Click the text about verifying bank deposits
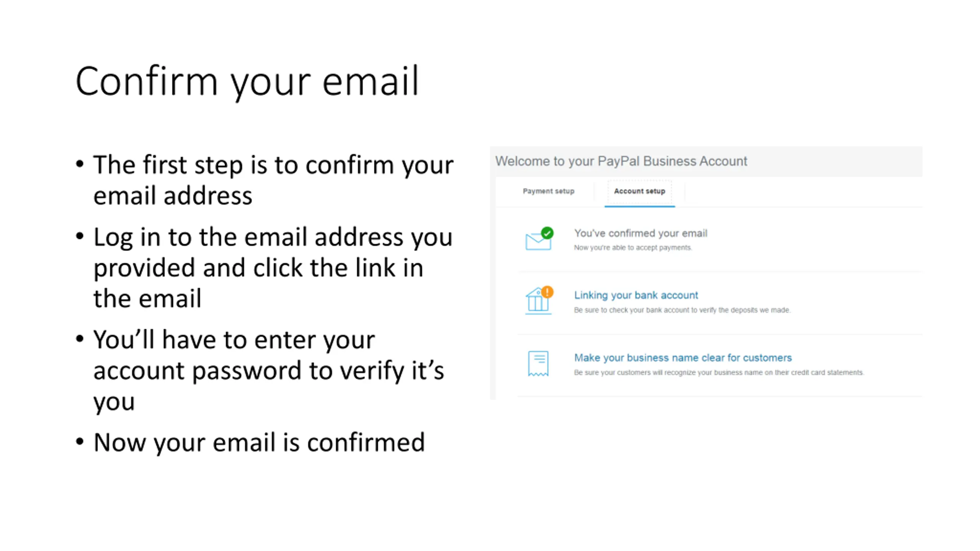 [x=682, y=310]
